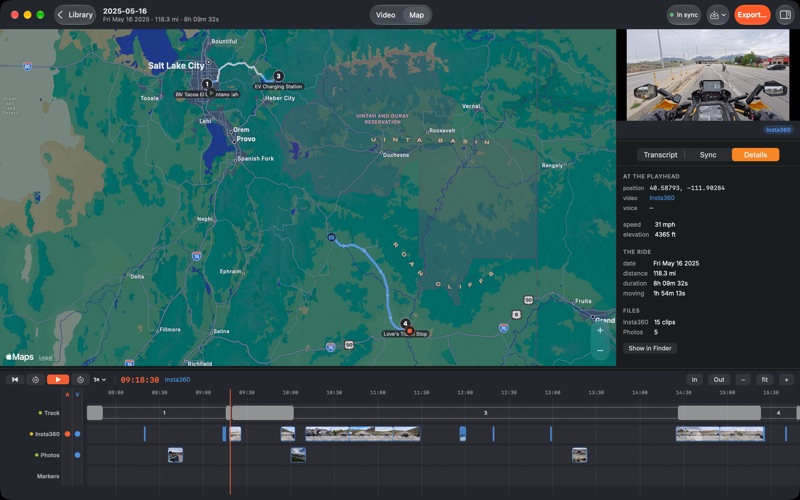Zoom in the timeline with plus
The image size is (800, 500).
click(786, 380)
